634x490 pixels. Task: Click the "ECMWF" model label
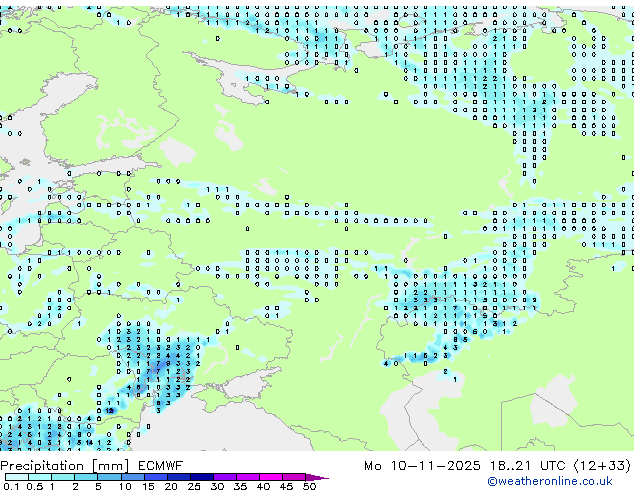[x=161, y=466]
